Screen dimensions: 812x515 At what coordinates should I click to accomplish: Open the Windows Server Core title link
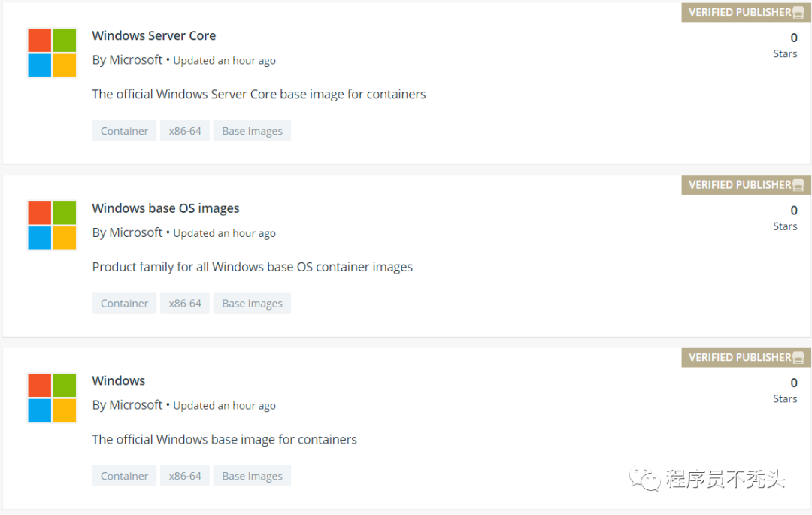click(x=154, y=35)
